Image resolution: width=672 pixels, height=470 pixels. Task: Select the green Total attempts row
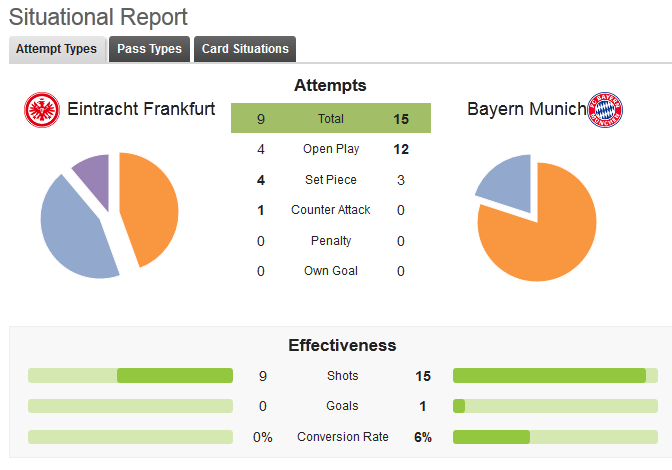[x=331, y=118]
